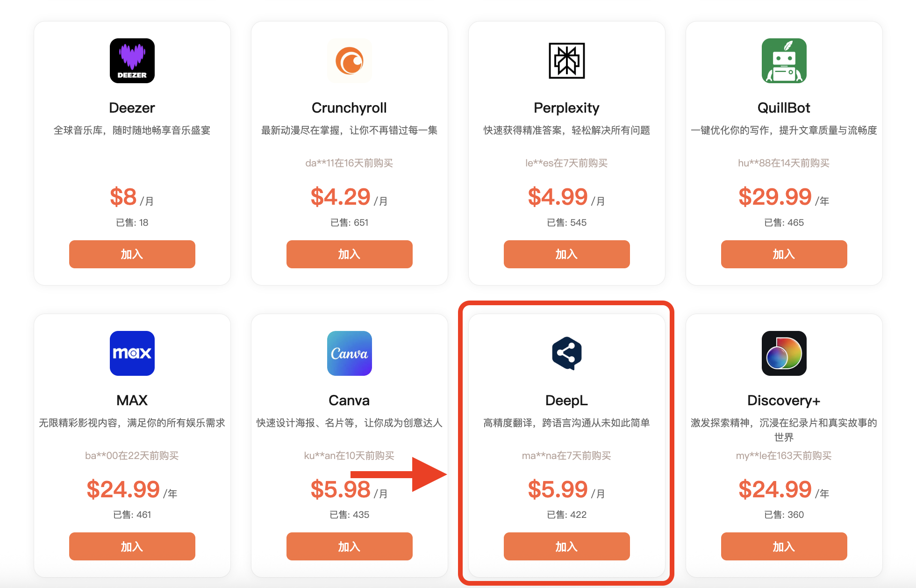916x588 pixels.
Task: 点击 MAX 卡片的加入按钮
Action: click(132, 546)
